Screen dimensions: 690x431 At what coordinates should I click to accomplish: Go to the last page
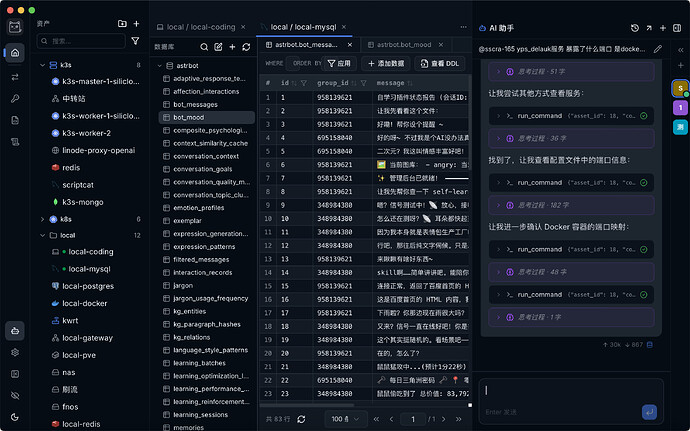[459, 419]
